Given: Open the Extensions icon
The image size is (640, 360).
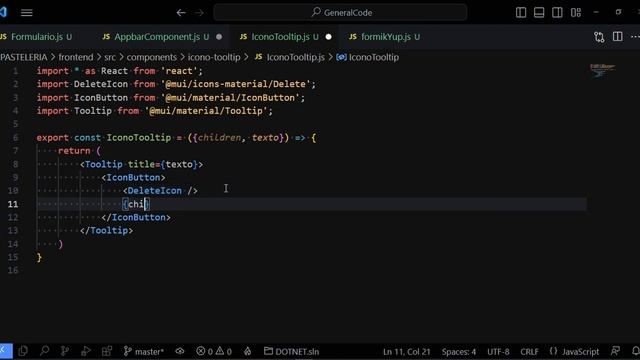Looking at the screenshot, I should coord(107,351).
